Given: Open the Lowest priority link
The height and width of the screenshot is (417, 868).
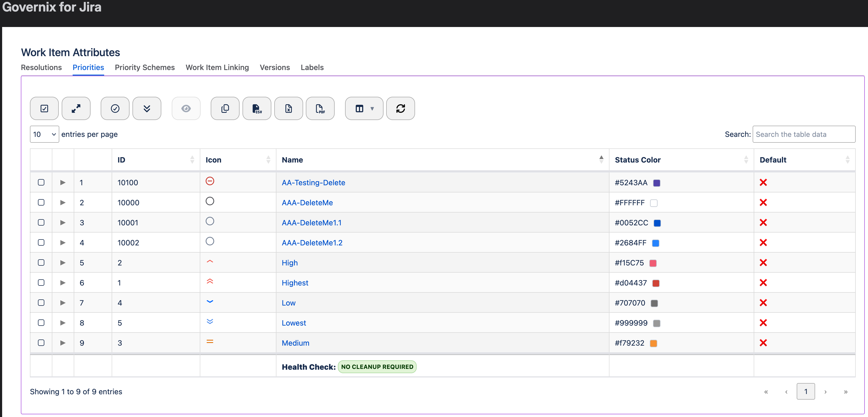Looking at the screenshot, I should point(294,323).
